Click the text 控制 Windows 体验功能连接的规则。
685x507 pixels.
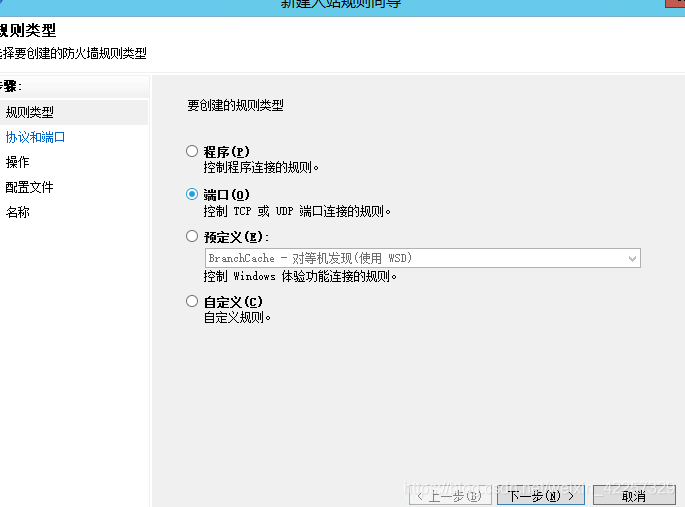click(300, 276)
